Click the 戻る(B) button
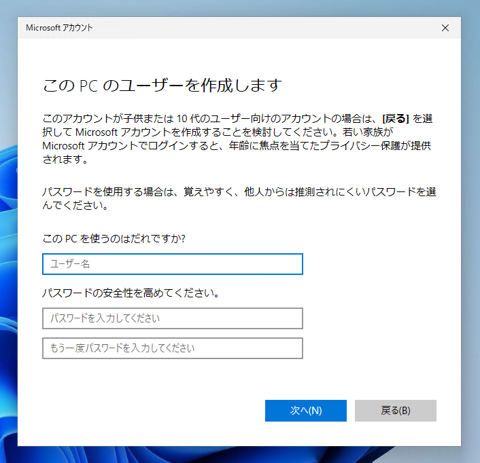 pyautogui.click(x=395, y=411)
